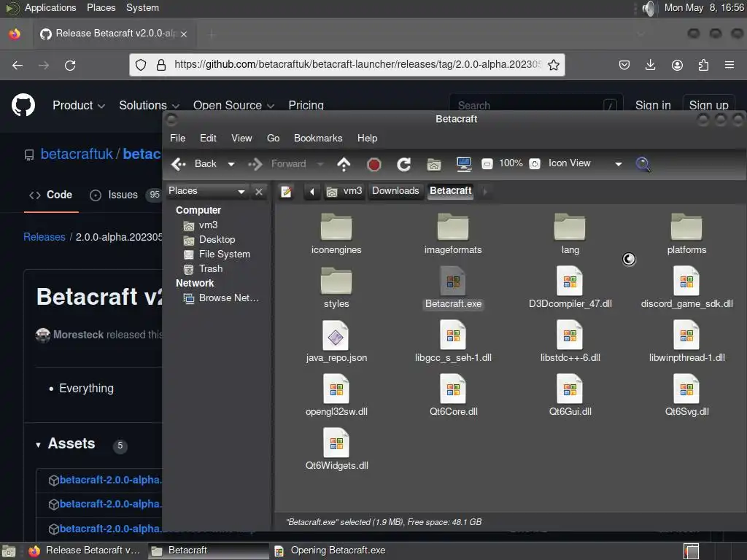Select Qt6Svg.dll file
Screen dimensions: 747x560
click(686, 395)
